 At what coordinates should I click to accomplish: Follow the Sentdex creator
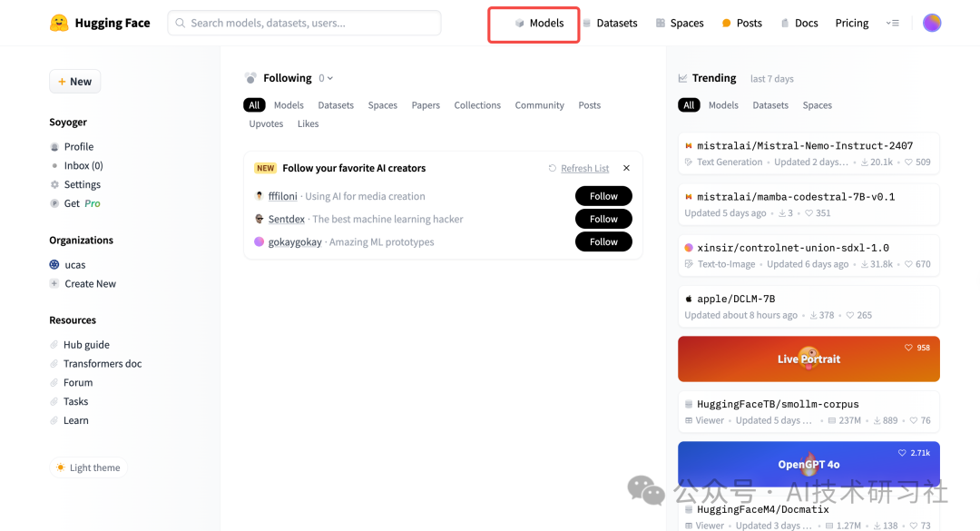(x=603, y=219)
